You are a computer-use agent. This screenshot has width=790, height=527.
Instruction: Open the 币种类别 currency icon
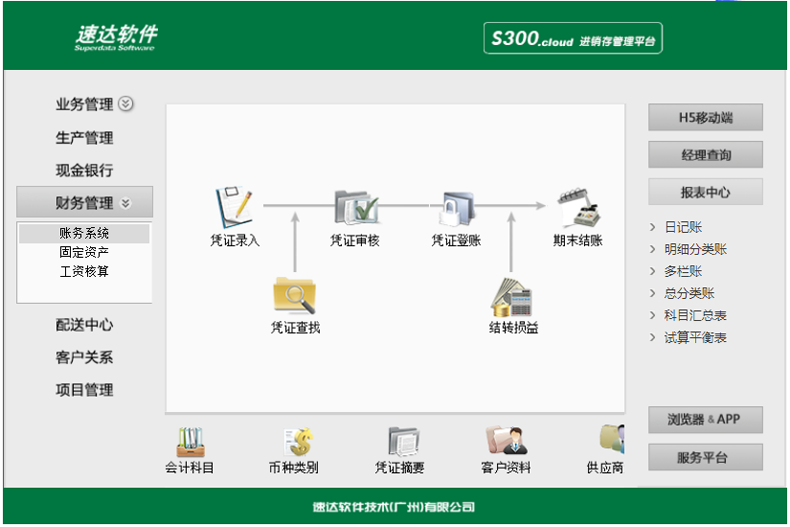[298, 442]
